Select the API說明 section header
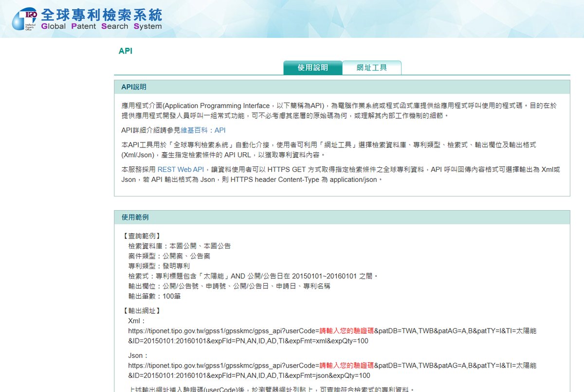Viewport: 584px width, 392px height. click(x=342, y=87)
